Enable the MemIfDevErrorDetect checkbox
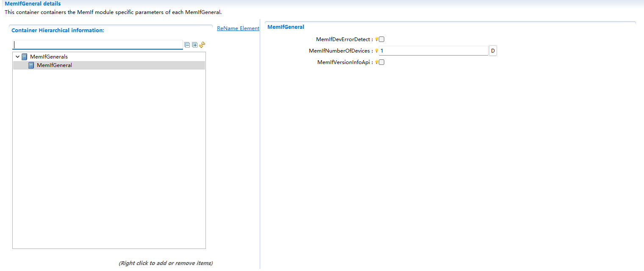The height and width of the screenshot is (271, 644). [x=381, y=39]
